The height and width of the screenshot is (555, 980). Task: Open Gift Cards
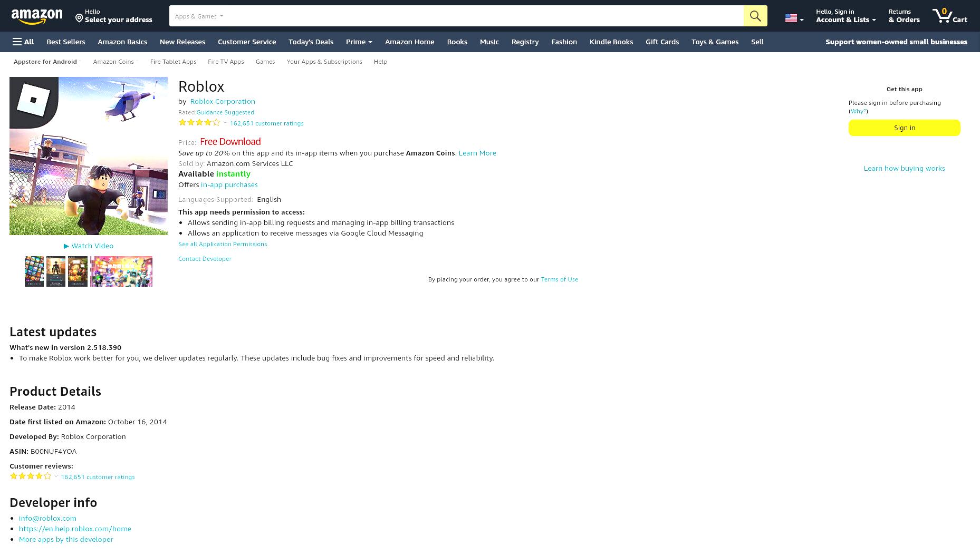(662, 42)
